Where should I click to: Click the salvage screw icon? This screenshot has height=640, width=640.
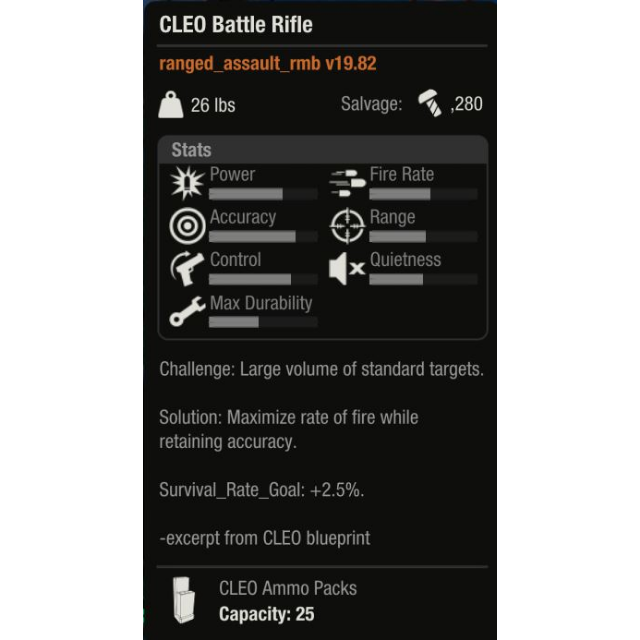[431, 103]
